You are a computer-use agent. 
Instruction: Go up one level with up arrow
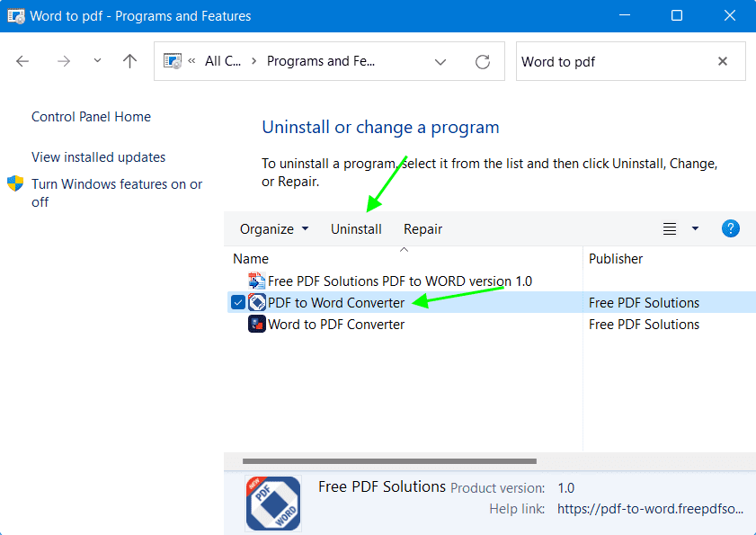(129, 61)
